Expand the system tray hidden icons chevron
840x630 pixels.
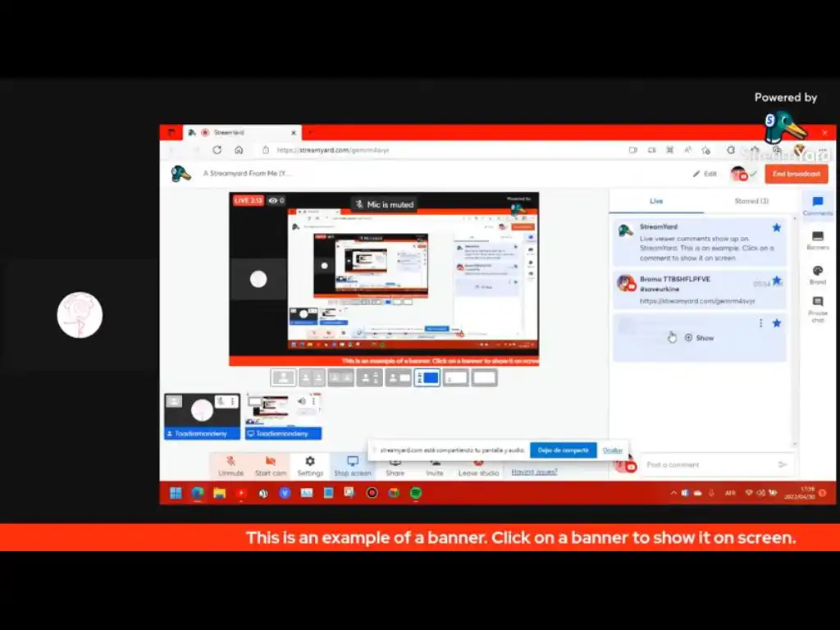coord(673,493)
